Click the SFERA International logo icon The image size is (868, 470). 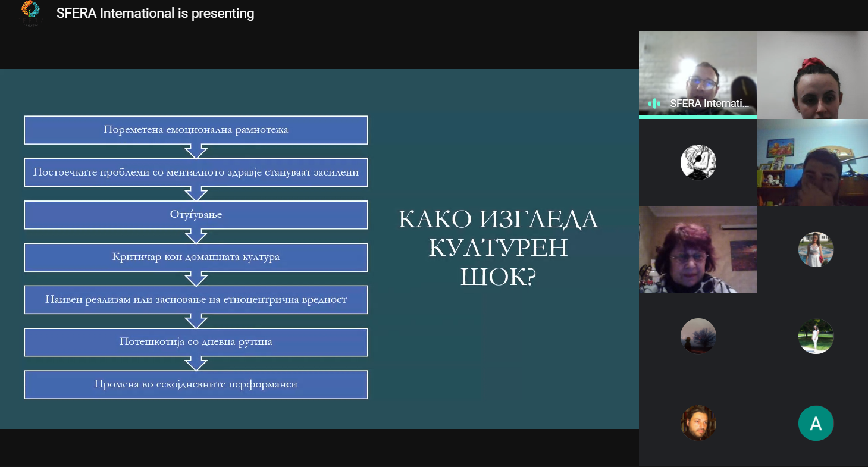pos(30,13)
